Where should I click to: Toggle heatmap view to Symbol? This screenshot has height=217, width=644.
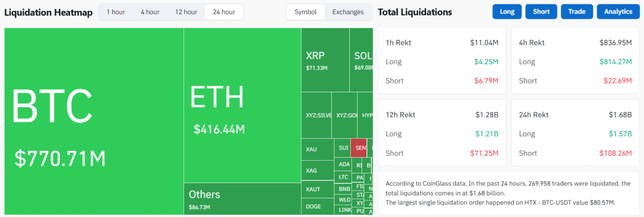(305, 12)
